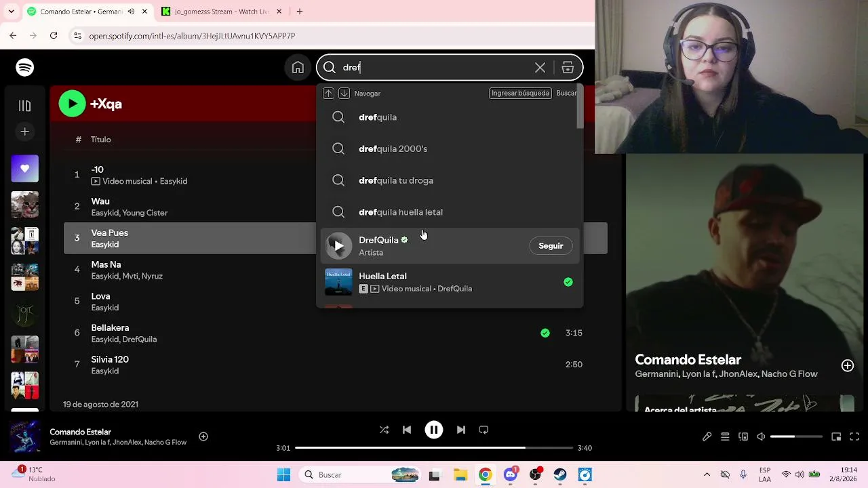Adjust the Spotify volume slider

(x=796, y=437)
